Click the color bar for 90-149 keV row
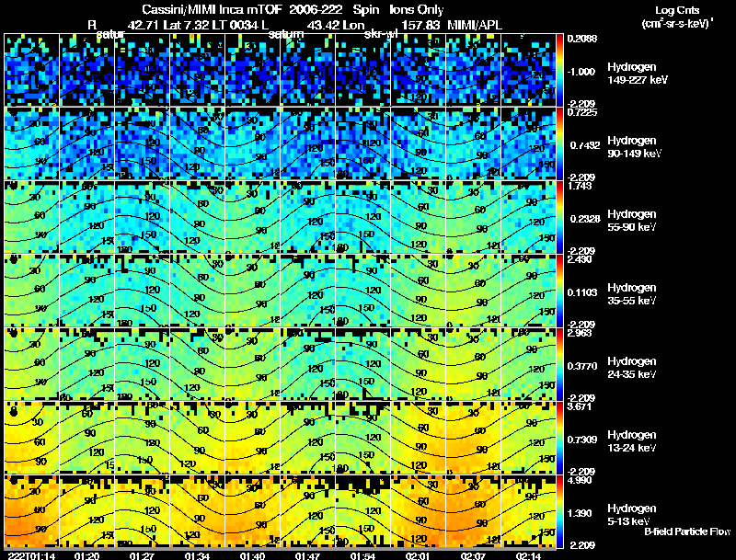736x560 pixels. (x=559, y=143)
